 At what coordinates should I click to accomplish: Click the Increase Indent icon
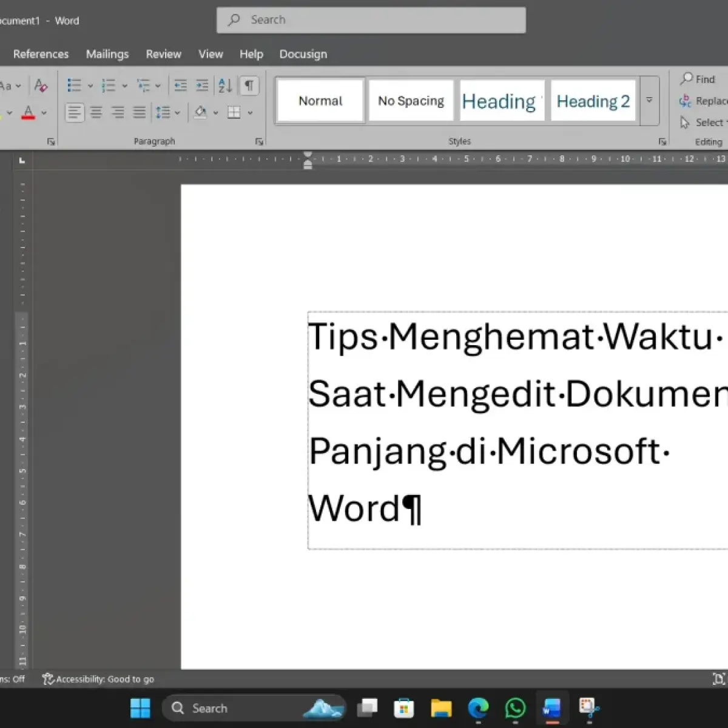point(202,86)
